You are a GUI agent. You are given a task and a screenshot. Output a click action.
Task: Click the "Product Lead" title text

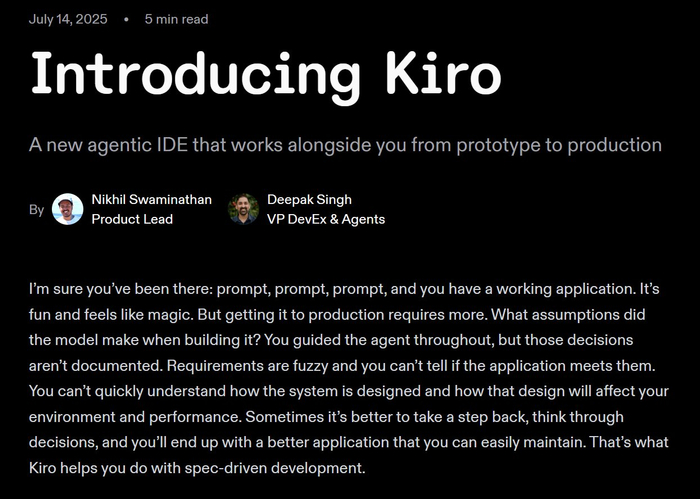[132, 219]
